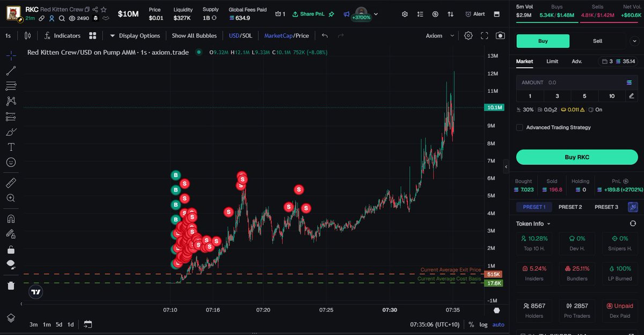Click Show All Bubbles

point(194,35)
